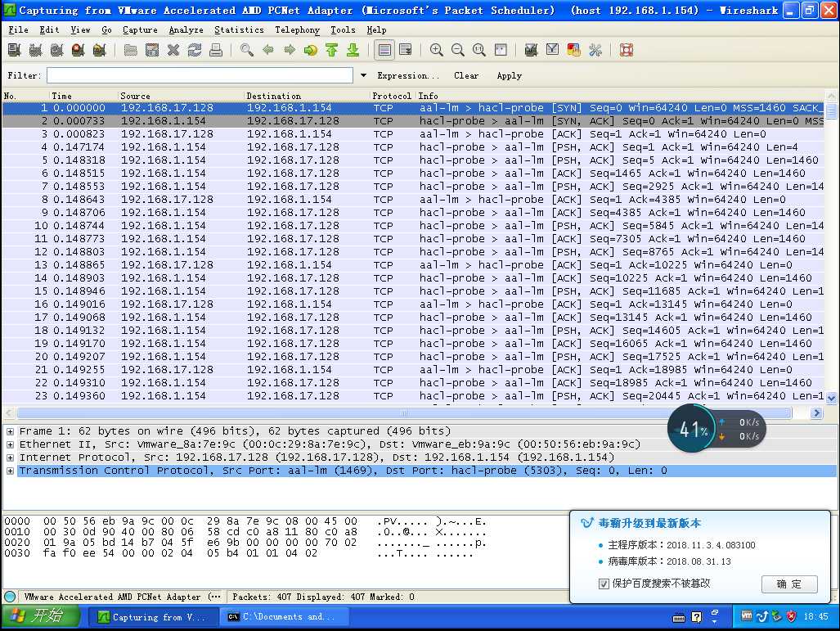Open display filters dialog icon

[x=552, y=51]
